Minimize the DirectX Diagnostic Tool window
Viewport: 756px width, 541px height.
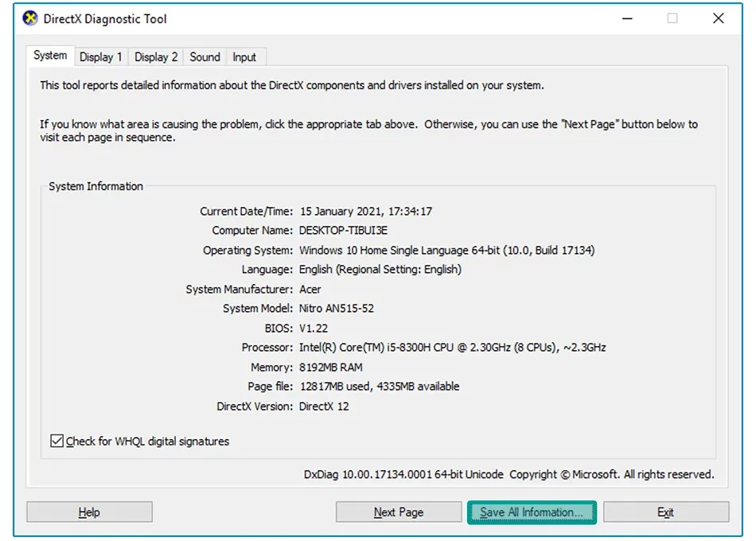coord(627,19)
